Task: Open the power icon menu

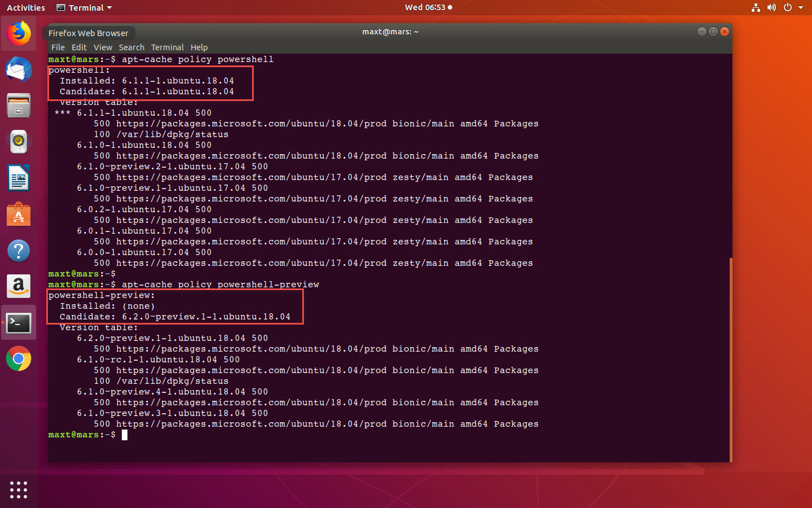Action: tap(787, 7)
